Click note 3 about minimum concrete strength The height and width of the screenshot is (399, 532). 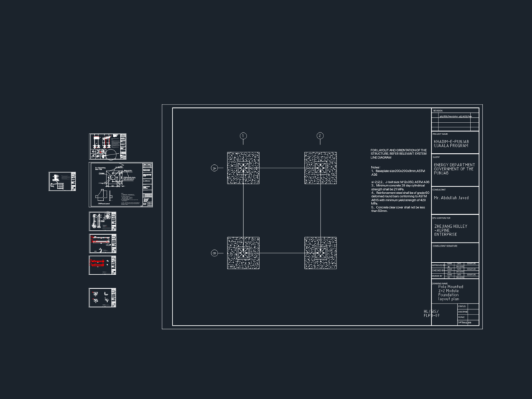click(398, 188)
